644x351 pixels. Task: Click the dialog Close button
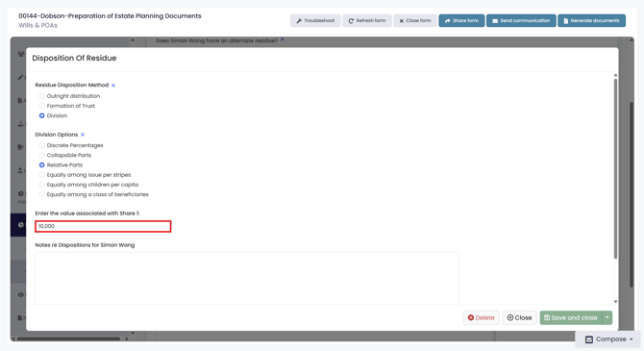point(519,317)
